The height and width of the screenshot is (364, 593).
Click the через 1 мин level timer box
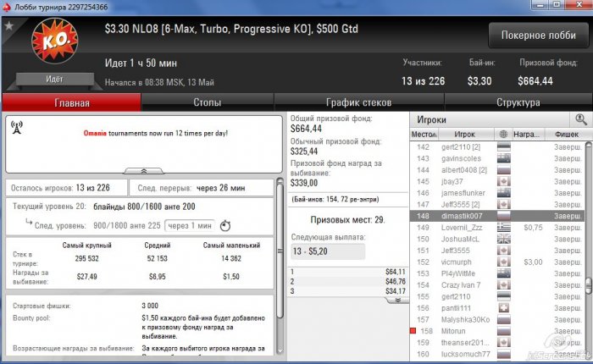pyautogui.click(x=190, y=226)
